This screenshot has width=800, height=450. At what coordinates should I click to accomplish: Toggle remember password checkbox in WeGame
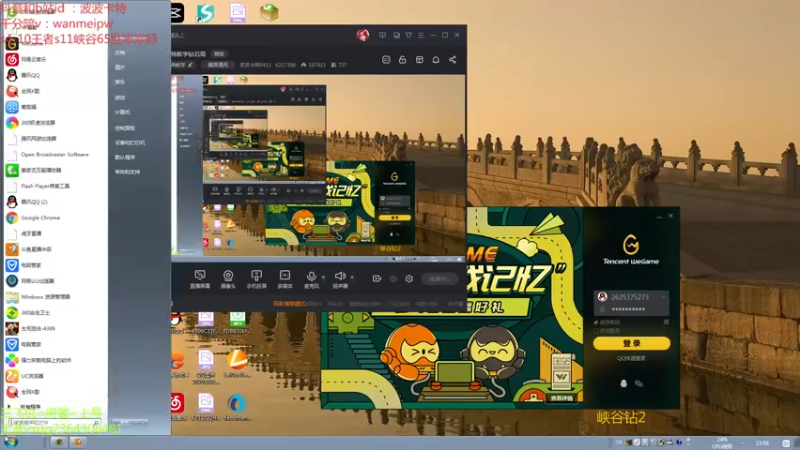click(596, 322)
